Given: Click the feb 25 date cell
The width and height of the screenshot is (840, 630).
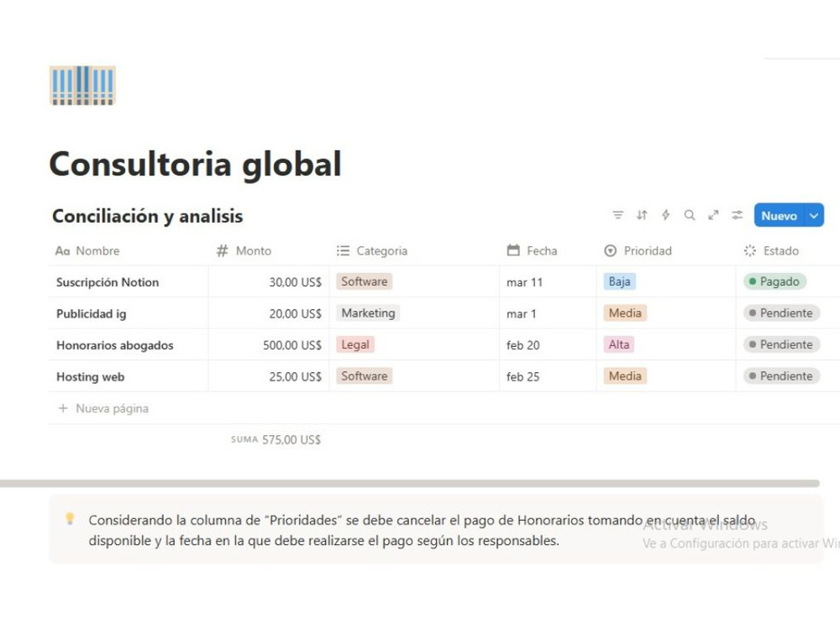Looking at the screenshot, I should pyautogui.click(x=548, y=376).
